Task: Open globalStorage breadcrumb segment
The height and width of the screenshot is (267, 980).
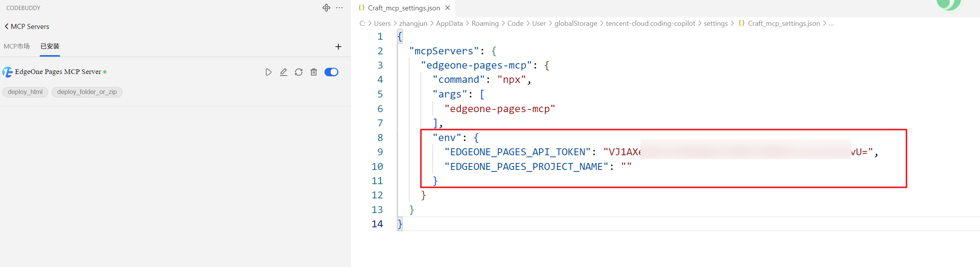Action: click(576, 24)
